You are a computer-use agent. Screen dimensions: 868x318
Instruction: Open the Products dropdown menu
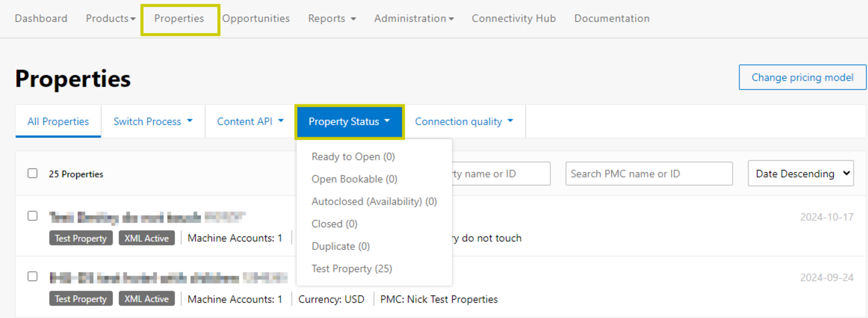pos(110,18)
